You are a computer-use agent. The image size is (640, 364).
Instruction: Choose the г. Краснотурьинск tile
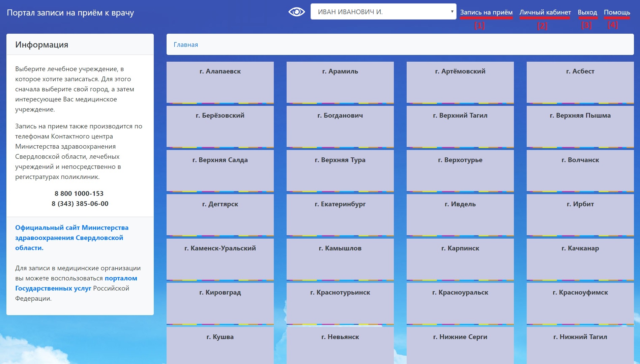tap(340, 303)
